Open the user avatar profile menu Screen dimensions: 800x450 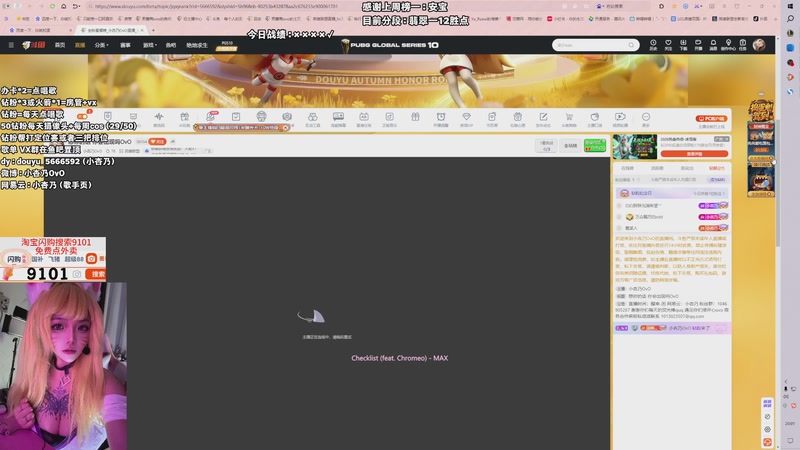tap(759, 45)
